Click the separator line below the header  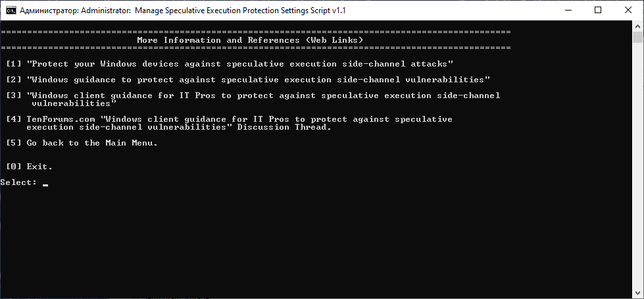pos(255,48)
